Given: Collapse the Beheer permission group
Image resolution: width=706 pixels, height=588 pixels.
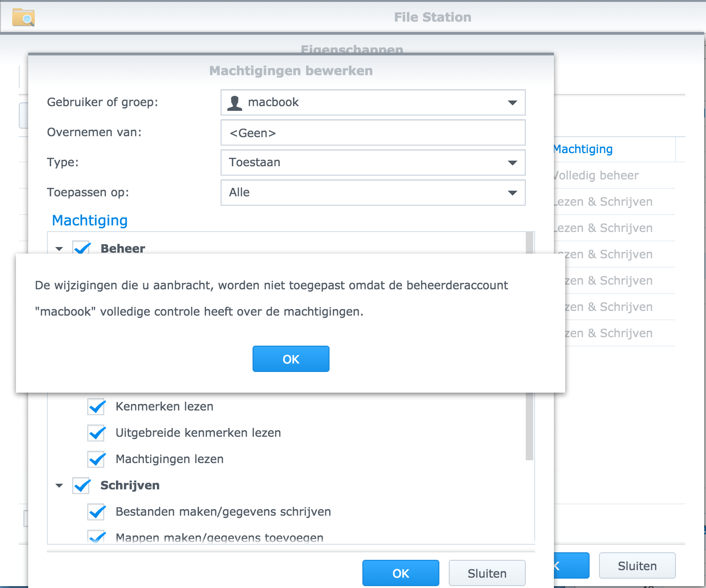Looking at the screenshot, I should click(x=59, y=248).
